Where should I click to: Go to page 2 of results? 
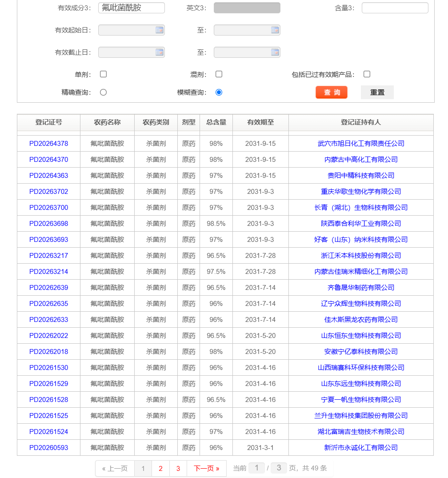[x=160, y=468]
